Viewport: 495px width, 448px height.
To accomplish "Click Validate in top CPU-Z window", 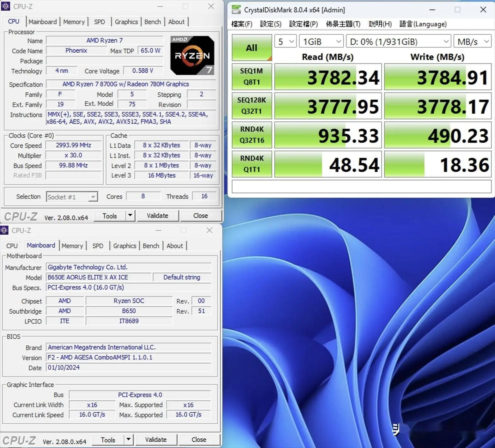I will (157, 216).
